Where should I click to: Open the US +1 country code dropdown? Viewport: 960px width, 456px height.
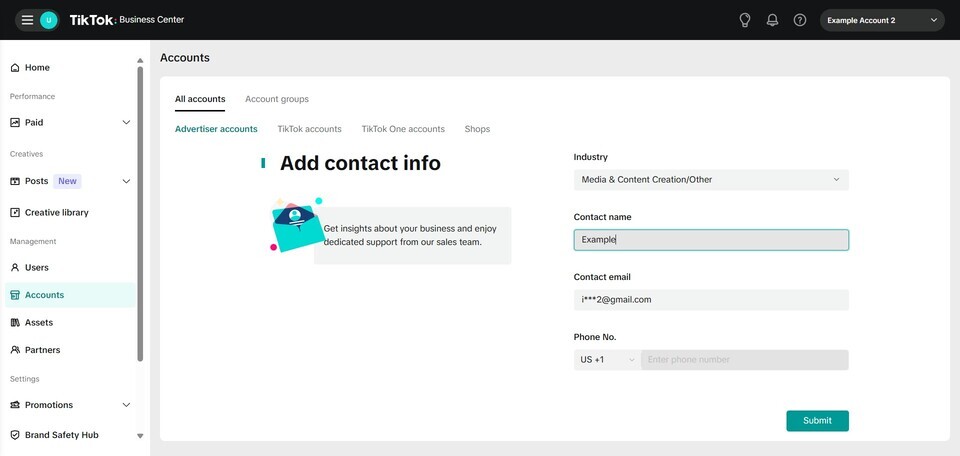click(607, 360)
